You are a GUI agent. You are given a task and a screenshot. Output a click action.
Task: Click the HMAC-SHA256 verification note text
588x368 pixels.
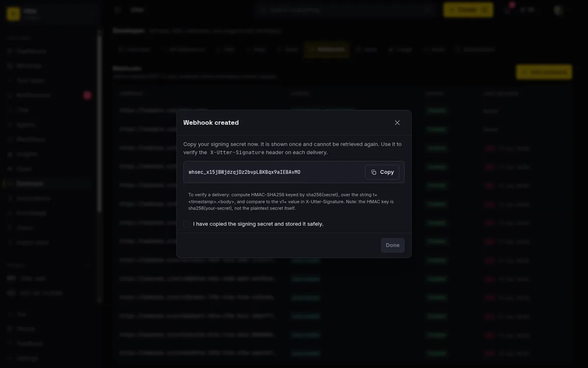[291, 202]
